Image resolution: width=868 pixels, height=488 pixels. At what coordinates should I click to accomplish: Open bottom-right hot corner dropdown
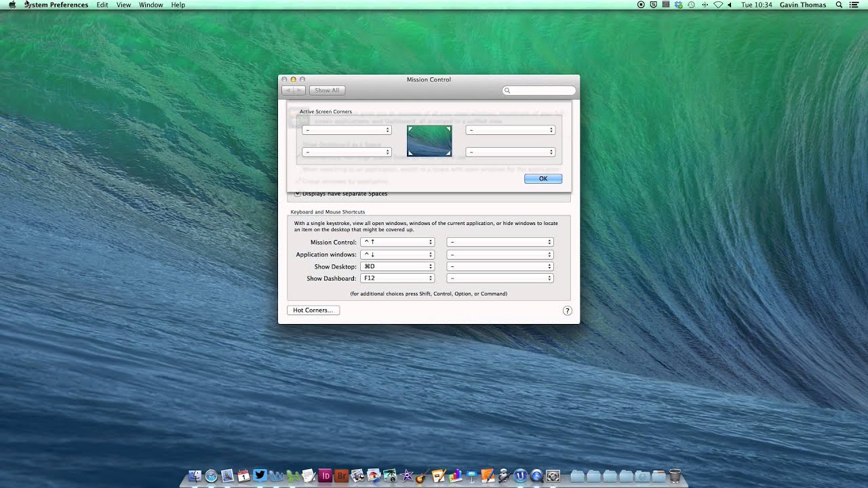510,152
